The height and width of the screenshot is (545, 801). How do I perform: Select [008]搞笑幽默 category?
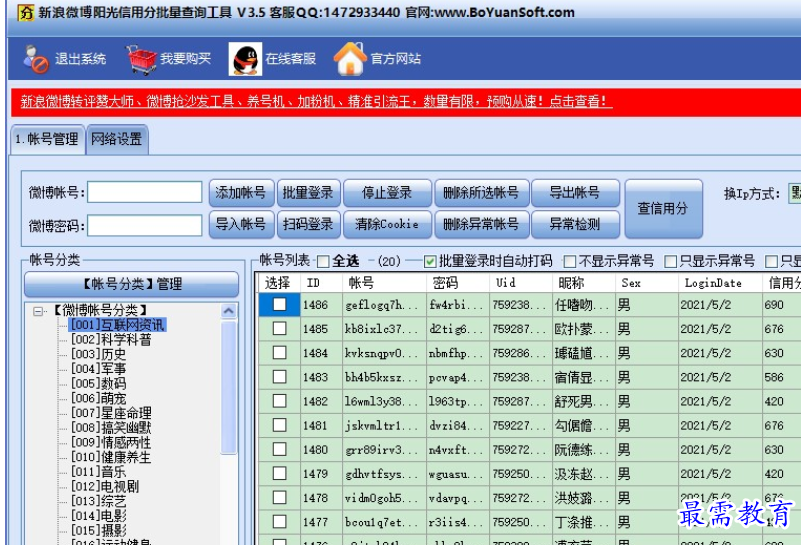pyautogui.click(x=111, y=428)
